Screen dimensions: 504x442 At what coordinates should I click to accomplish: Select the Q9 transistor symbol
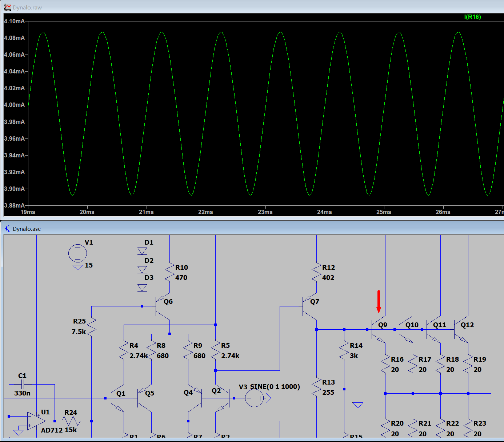click(x=379, y=330)
